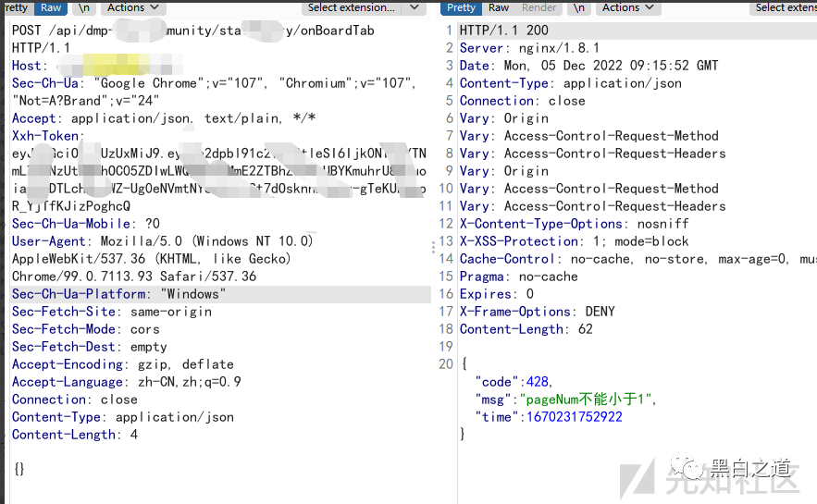The height and width of the screenshot is (504, 817).
Task: Click the three-dot panel divider handle
Action: (x=434, y=248)
